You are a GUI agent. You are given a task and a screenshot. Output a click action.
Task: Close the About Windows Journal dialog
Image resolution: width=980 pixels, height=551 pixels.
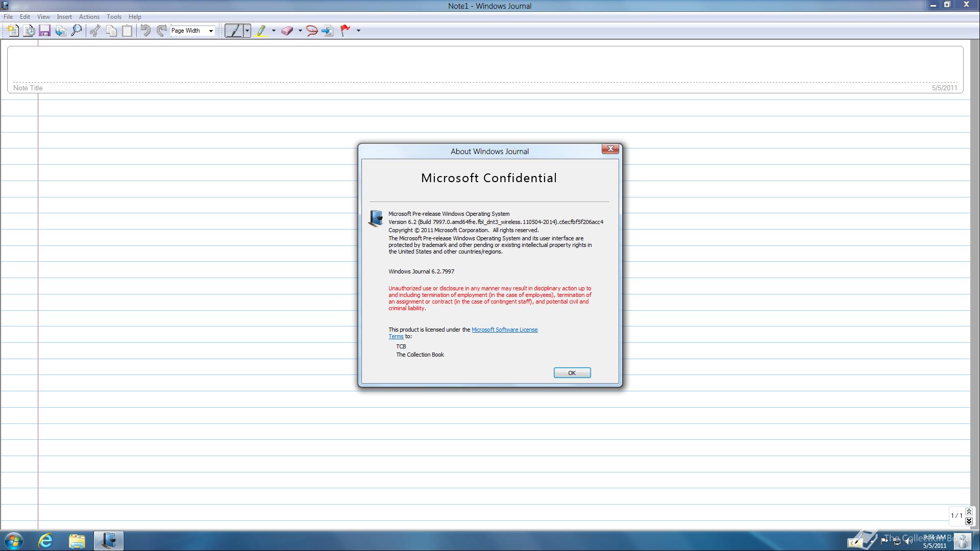(610, 148)
